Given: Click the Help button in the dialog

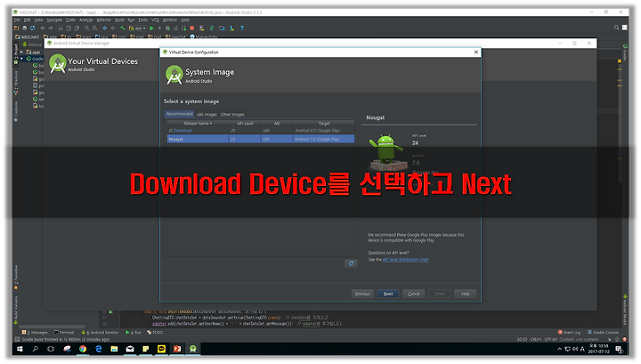Looking at the screenshot, I should pyautogui.click(x=466, y=294).
